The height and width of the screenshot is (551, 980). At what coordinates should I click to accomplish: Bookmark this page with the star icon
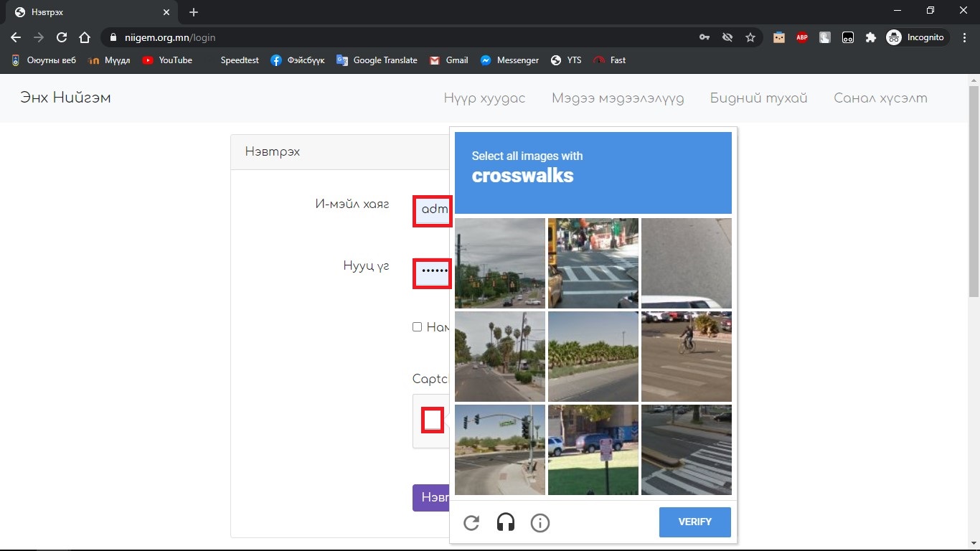pos(750,37)
